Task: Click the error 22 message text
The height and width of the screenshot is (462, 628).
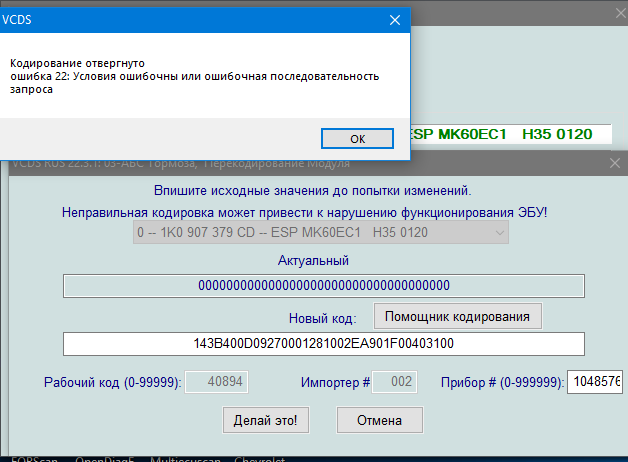Action: (195, 82)
